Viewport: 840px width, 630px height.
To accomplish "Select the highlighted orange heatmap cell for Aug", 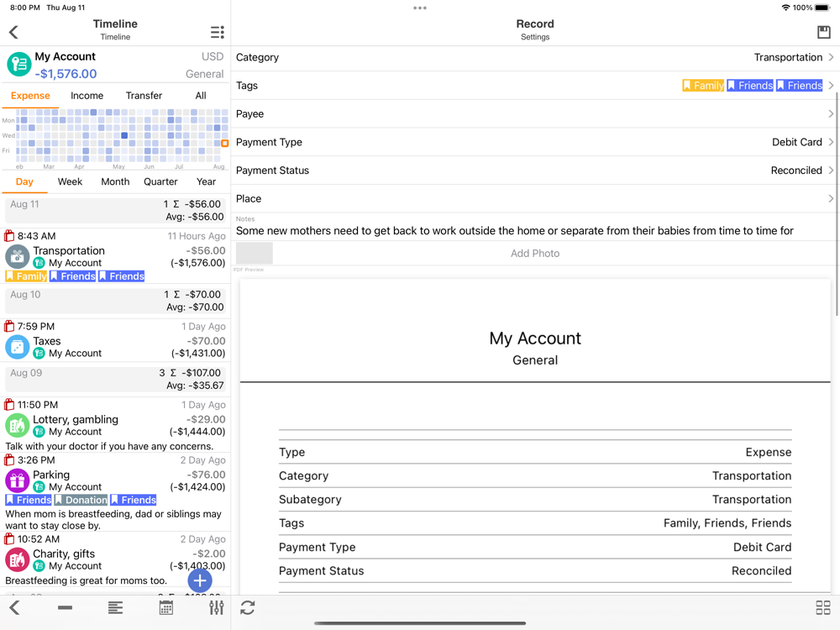I will pyautogui.click(x=225, y=143).
